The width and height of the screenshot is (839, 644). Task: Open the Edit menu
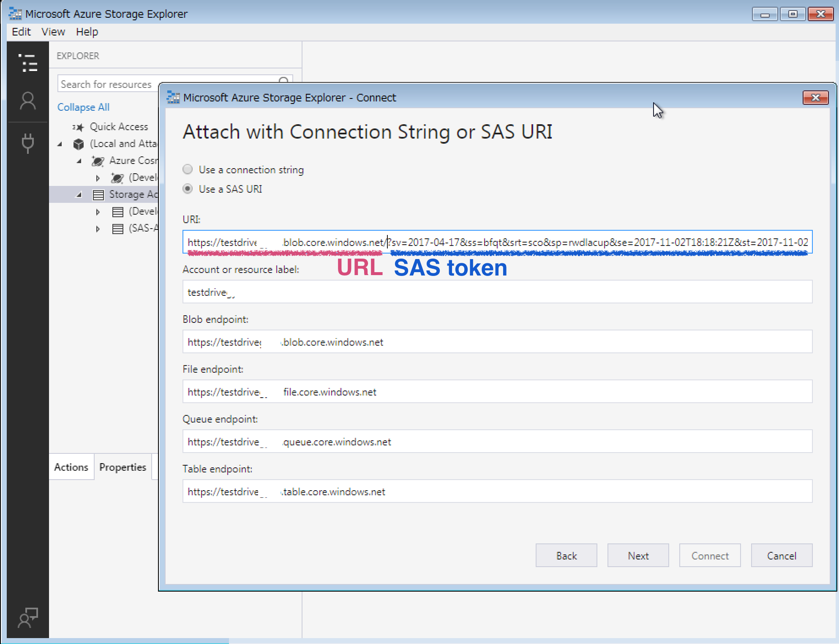tap(21, 32)
